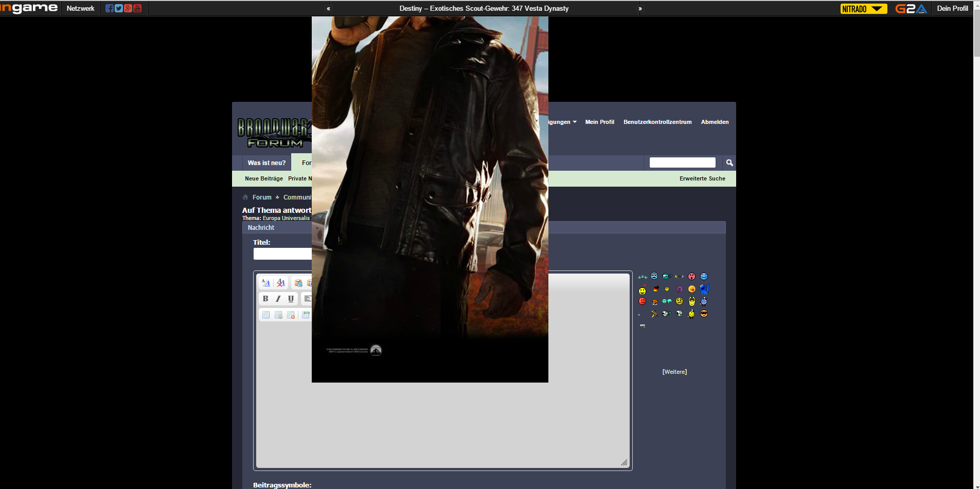Insert the blue grinning smiley
The width and height of the screenshot is (980, 489).
click(x=704, y=277)
